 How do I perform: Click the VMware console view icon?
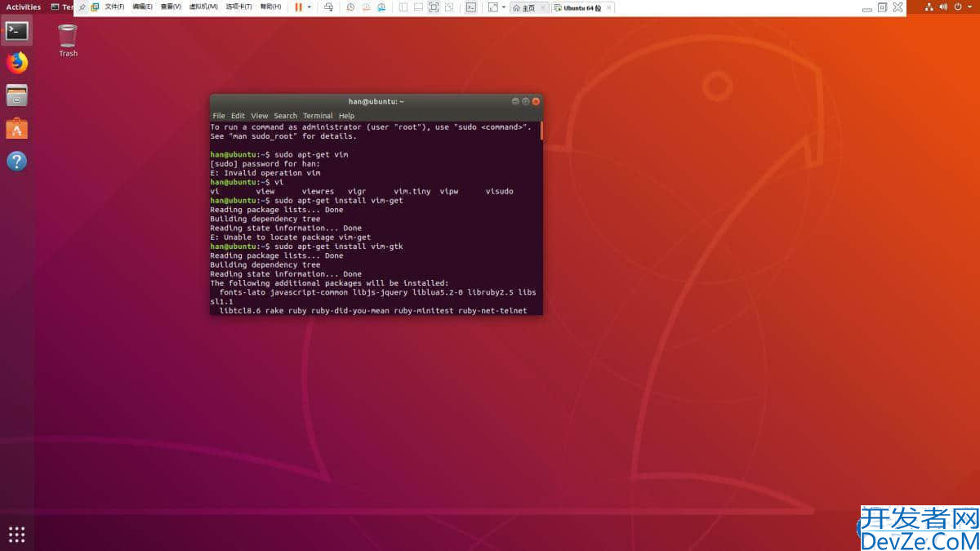(471, 7)
